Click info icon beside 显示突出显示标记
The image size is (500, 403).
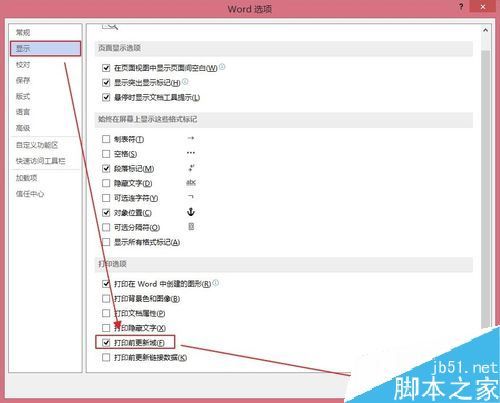point(185,81)
